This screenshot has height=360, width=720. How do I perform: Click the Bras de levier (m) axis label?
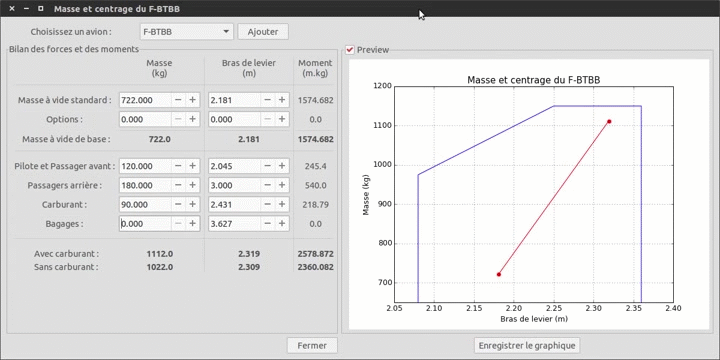coord(534,319)
